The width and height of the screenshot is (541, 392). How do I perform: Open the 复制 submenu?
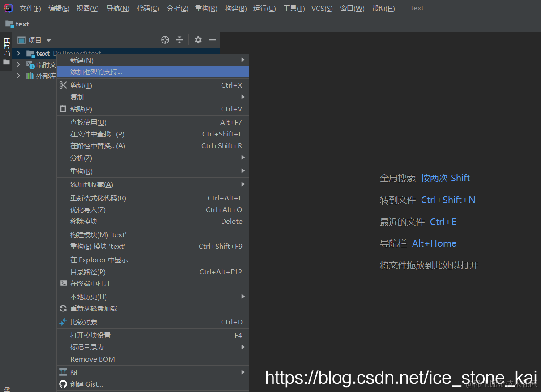click(x=153, y=97)
